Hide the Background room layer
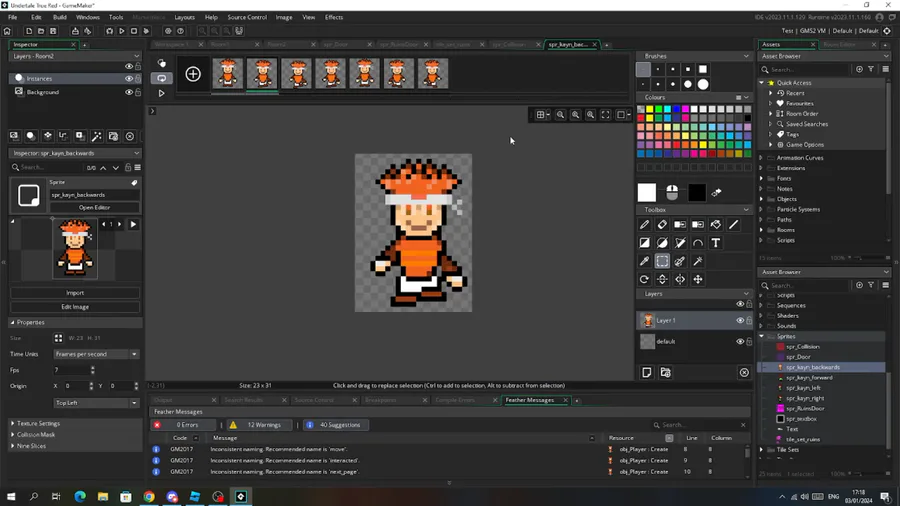Image resolution: width=900 pixels, height=506 pixels. (129, 92)
